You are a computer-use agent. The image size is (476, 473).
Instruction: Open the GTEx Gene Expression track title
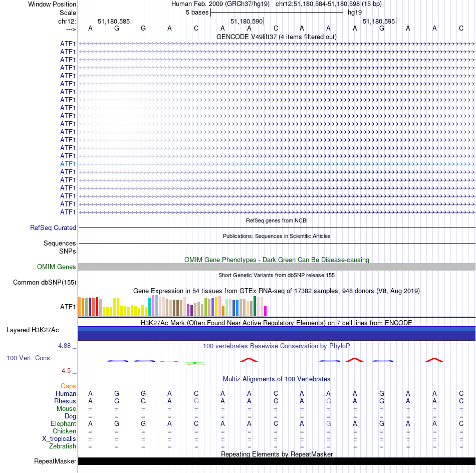click(x=276, y=291)
